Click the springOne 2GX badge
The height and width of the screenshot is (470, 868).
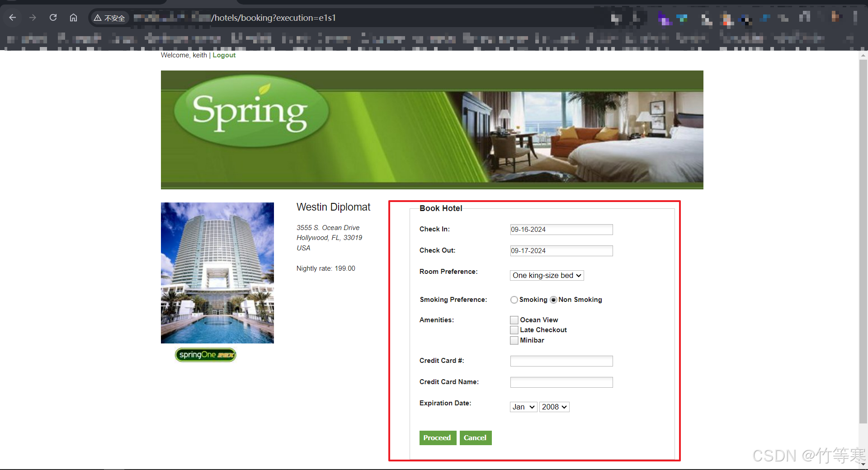click(x=206, y=355)
